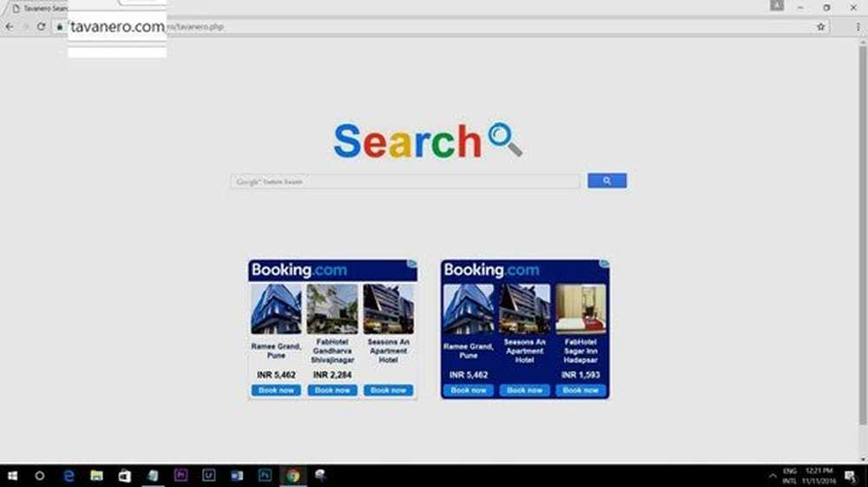Viewport: 868px width, 487px height.
Task: Click Ramee Grand photo in the dark blue ad
Action: click(x=469, y=309)
